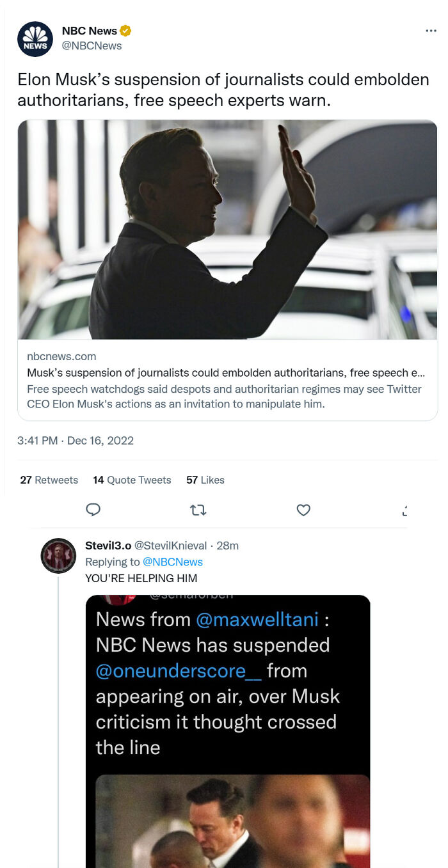Enable a quote tweet via the retweet control
The image size is (448, 868).
[x=198, y=510]
